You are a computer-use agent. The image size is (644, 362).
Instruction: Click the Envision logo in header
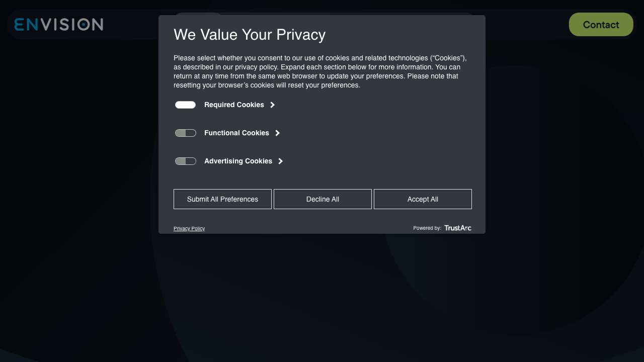pos(59,24)
